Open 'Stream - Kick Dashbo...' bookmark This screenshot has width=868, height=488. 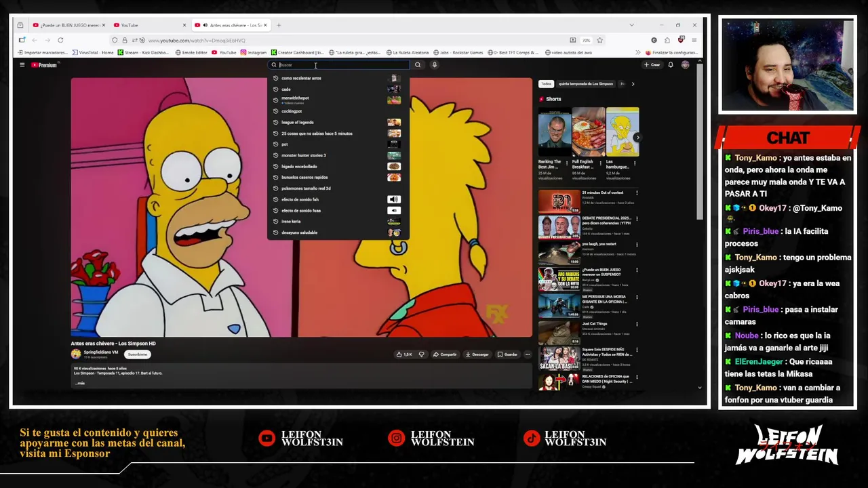pos(143,52)
